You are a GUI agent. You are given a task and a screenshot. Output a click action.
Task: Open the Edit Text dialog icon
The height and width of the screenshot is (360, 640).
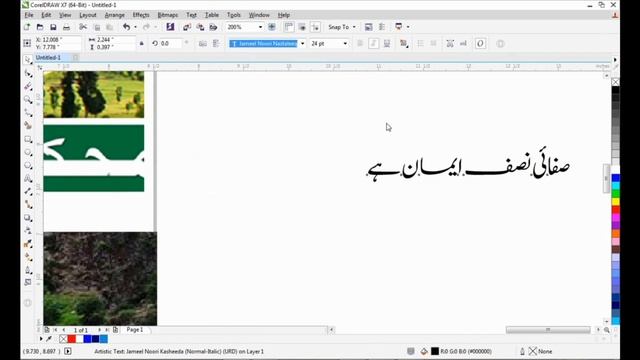pos(463,43)
